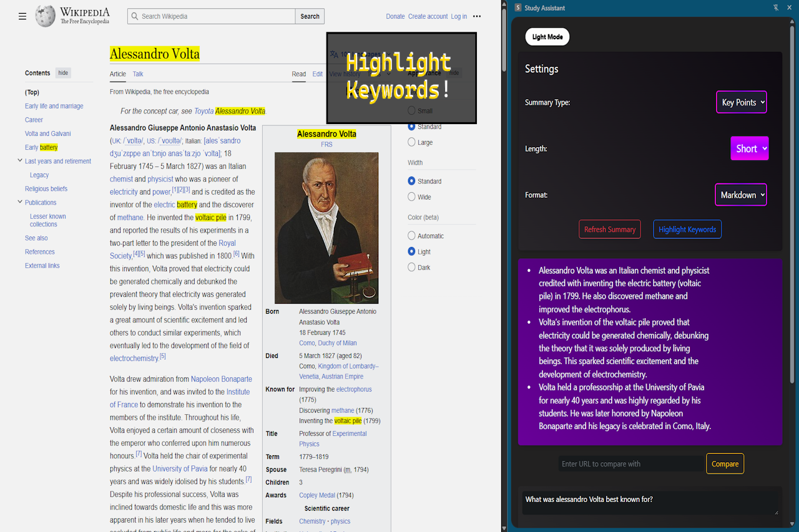Collapse the Publications contents section chevron
799x532 pixels.
(x=20, y=202)
